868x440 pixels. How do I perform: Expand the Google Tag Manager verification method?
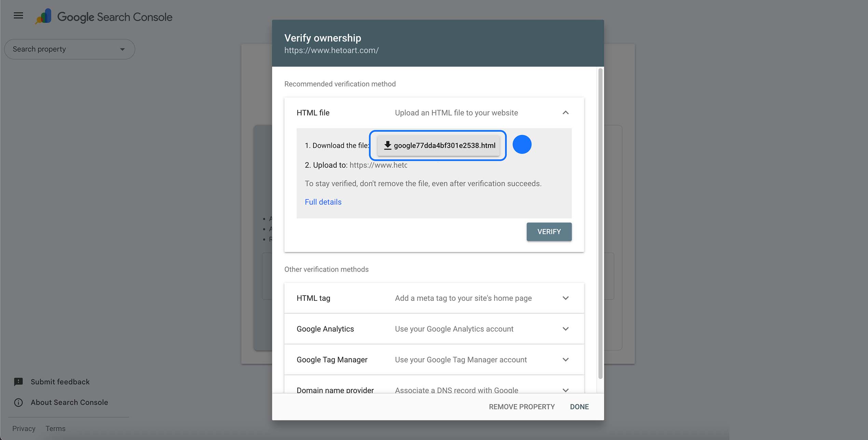coord(566,359)
